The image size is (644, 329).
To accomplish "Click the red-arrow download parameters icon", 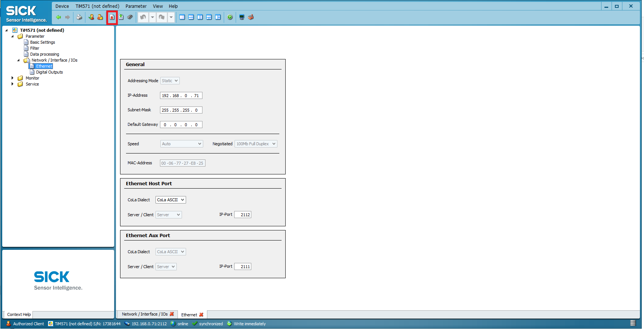I will [x=112, y=17].
